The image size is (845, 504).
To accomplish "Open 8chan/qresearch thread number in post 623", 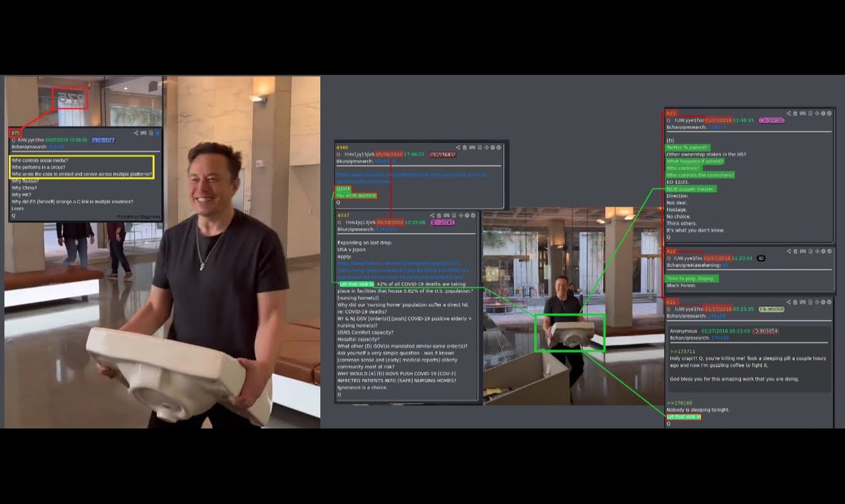I will (x=717, y=127).
